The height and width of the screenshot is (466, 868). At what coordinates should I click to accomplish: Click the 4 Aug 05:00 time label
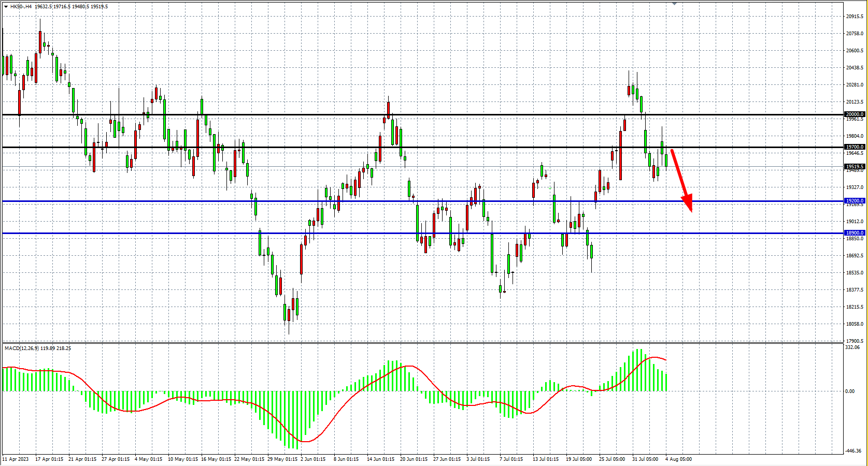pos(678,459)
